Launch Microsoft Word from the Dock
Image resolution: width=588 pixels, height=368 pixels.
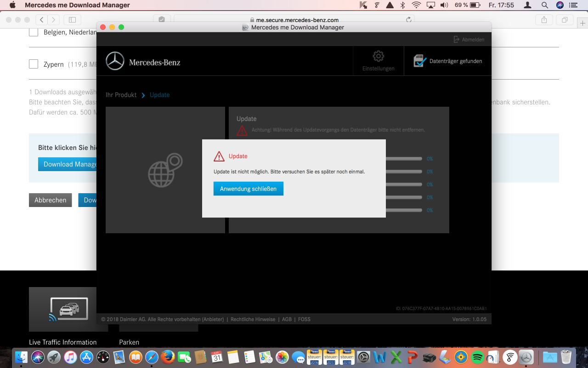tap(380, 357)
